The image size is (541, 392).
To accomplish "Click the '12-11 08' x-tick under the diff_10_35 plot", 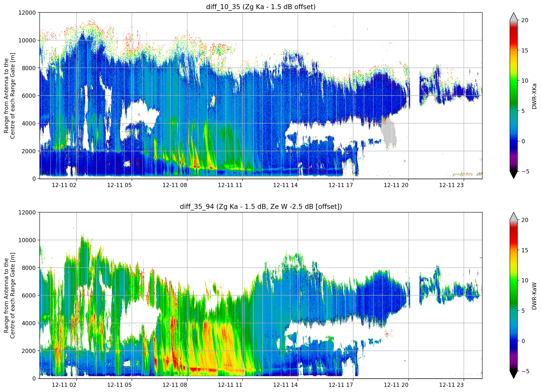I will tap(175, 185).
